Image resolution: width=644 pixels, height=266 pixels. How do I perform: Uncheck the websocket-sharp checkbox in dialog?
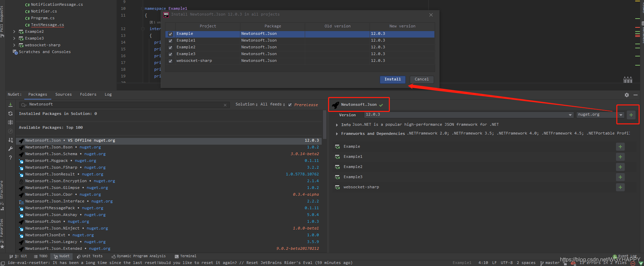[x=170, y=61]
